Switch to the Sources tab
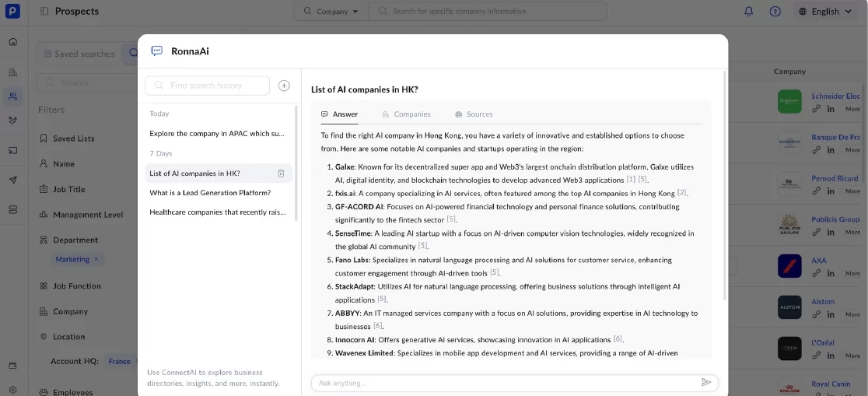This screenshot has width=868, height=396. (x=474, y=114)
